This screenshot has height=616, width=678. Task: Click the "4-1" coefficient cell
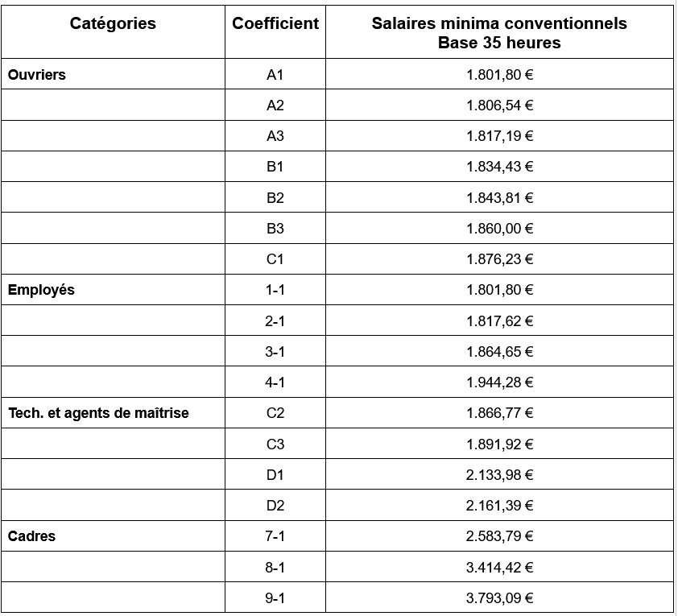[x=275, y=382]
